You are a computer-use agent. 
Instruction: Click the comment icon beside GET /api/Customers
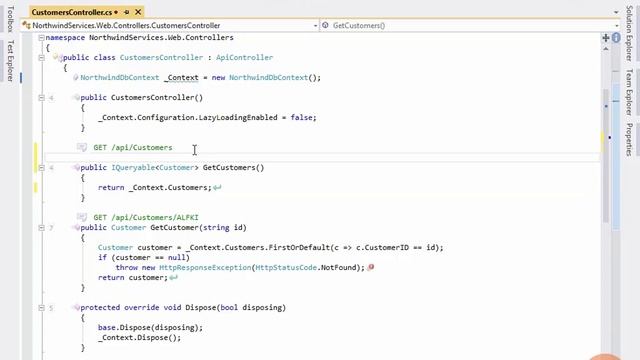(x=82, y=147)
